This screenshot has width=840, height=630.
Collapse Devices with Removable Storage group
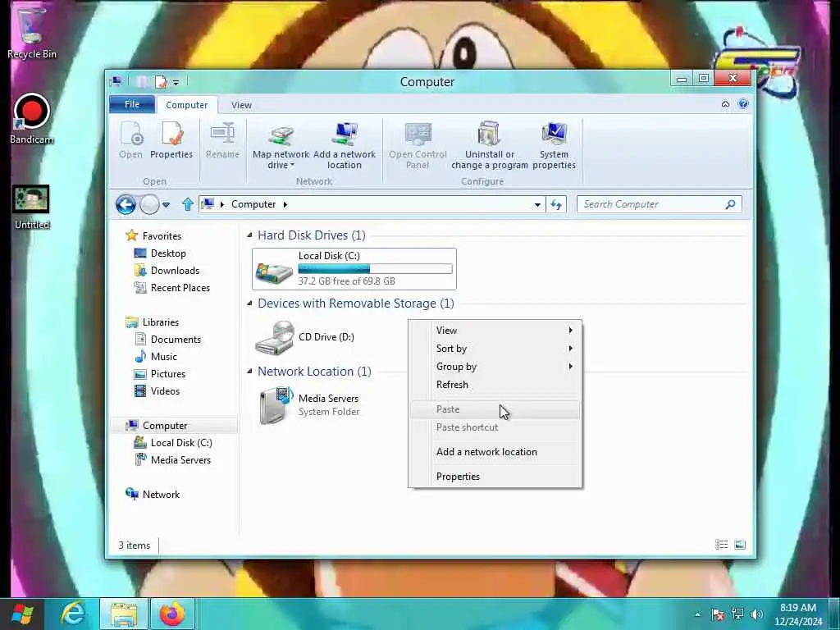pyautogui.click(x=249, y=304)
